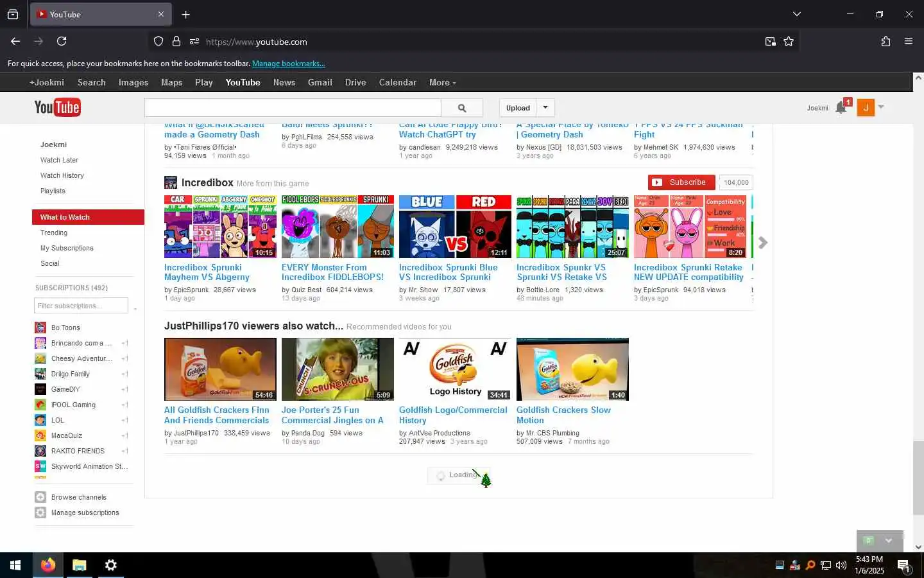Select Drilgo Family subscription
Image resolution: width=924 pixels, height=578 pixels.
(71, 374)
